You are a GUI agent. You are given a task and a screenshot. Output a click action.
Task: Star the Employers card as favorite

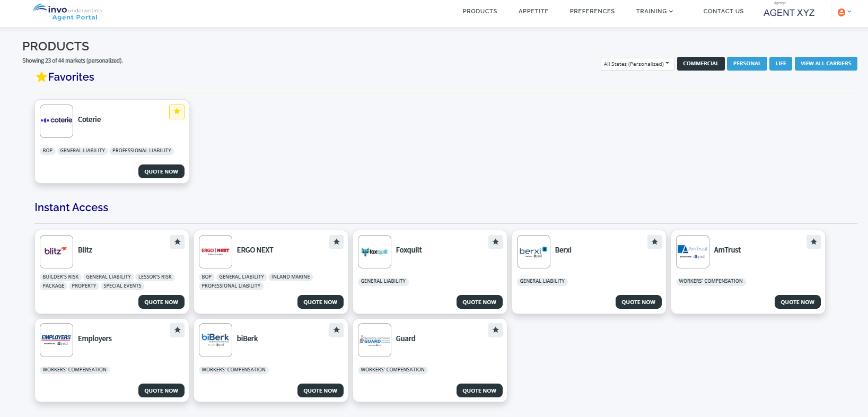tap(177, 331)
